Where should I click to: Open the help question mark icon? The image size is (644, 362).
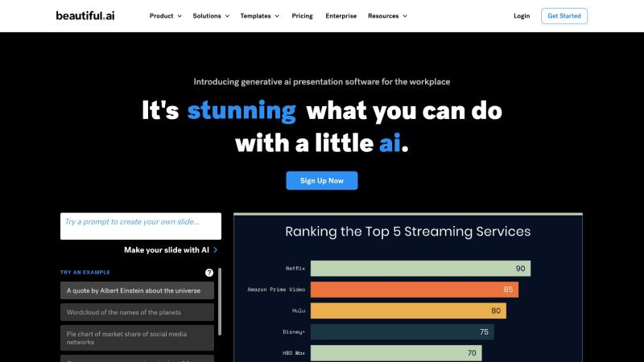[209, 273]
